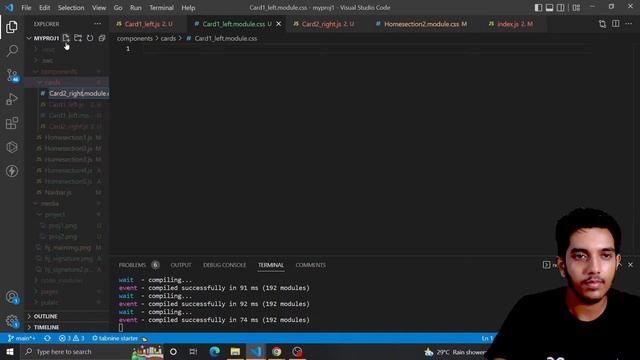Collapse all folders in Explorer
The width and height of the screenshot is (640, 360).
click(x=102, y=38)
